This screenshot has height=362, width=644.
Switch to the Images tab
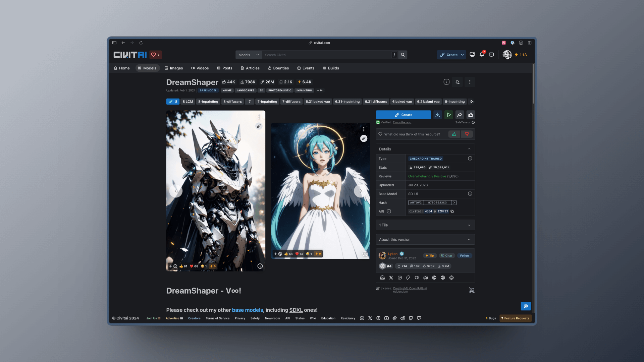click(174, 68)
